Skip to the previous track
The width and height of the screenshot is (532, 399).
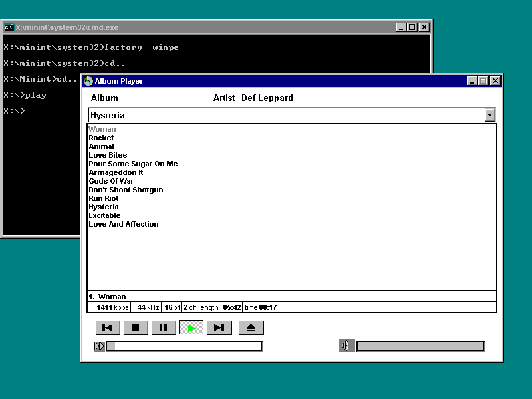point(108,327)
